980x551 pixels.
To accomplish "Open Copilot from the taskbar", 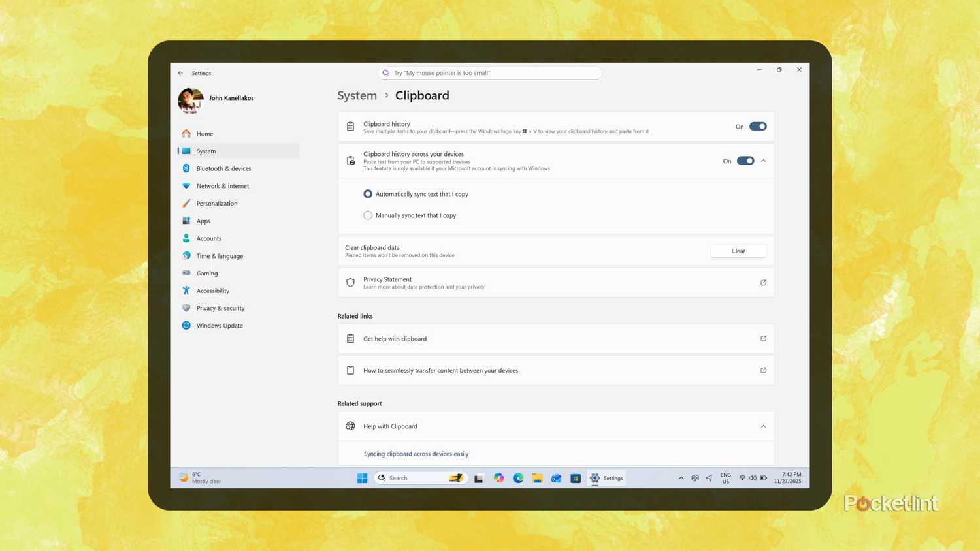I will point(498,478).
